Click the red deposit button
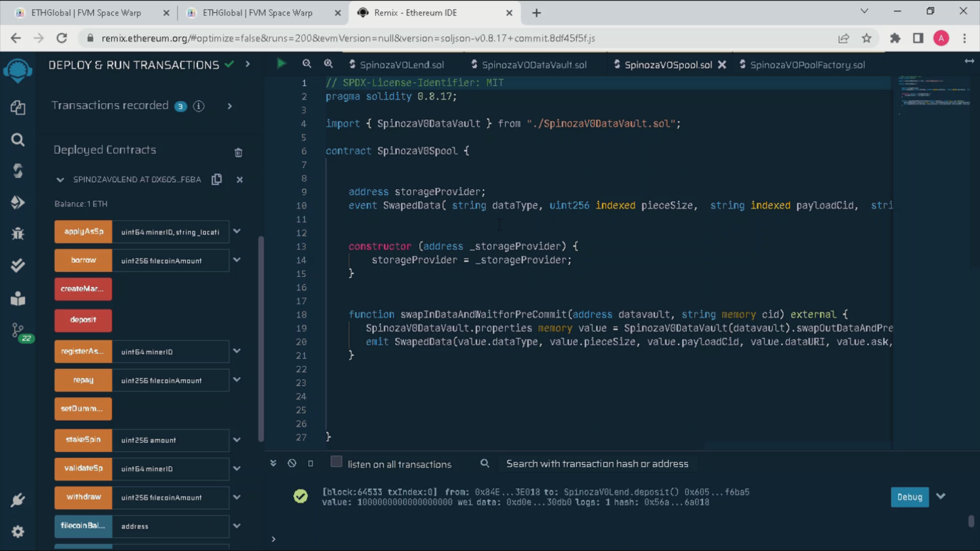Viewport: 980px width, 551px height. pos(83,320)
